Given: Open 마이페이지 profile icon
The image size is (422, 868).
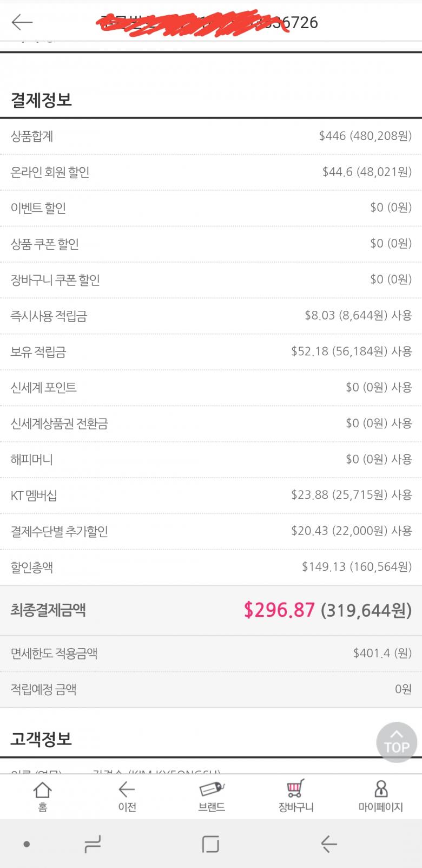Looking at the screenshot, I should (x=380, y=796).
